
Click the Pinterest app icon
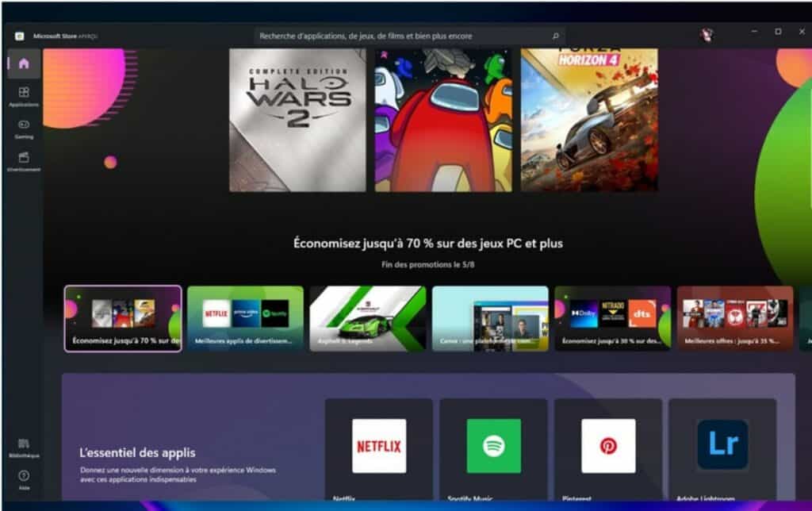(608, 446)
